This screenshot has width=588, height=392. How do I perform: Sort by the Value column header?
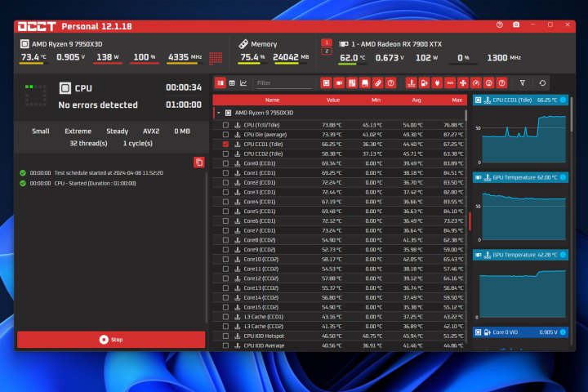333,100
